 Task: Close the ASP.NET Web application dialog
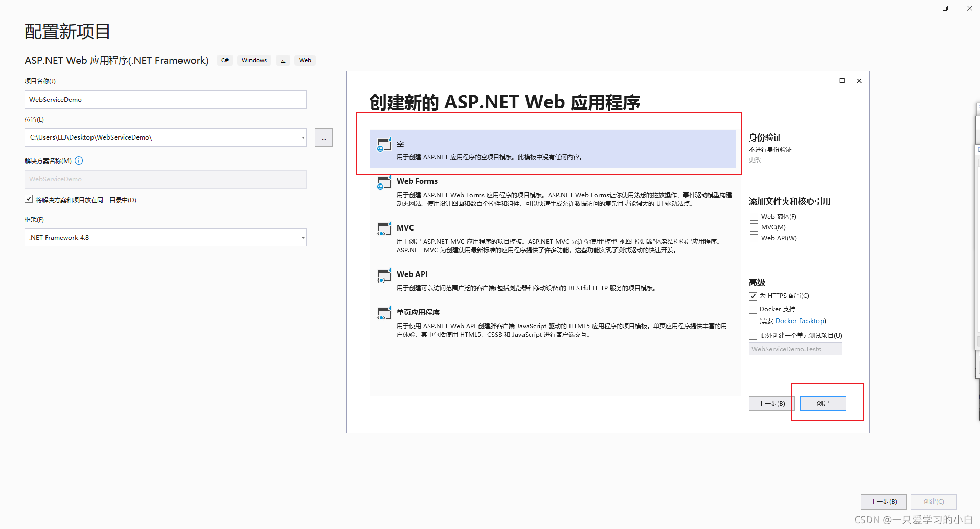tap(859, 81)
